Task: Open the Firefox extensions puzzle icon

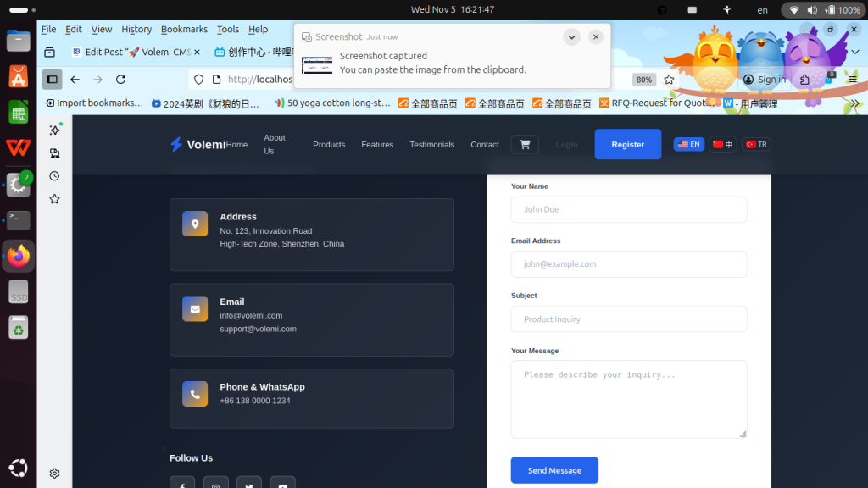Action: click(805, 80)
